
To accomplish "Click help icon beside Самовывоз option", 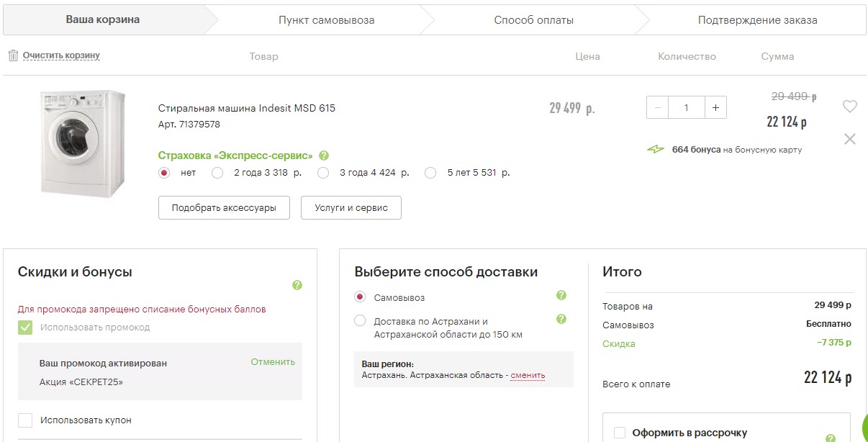I will point(561,295).
